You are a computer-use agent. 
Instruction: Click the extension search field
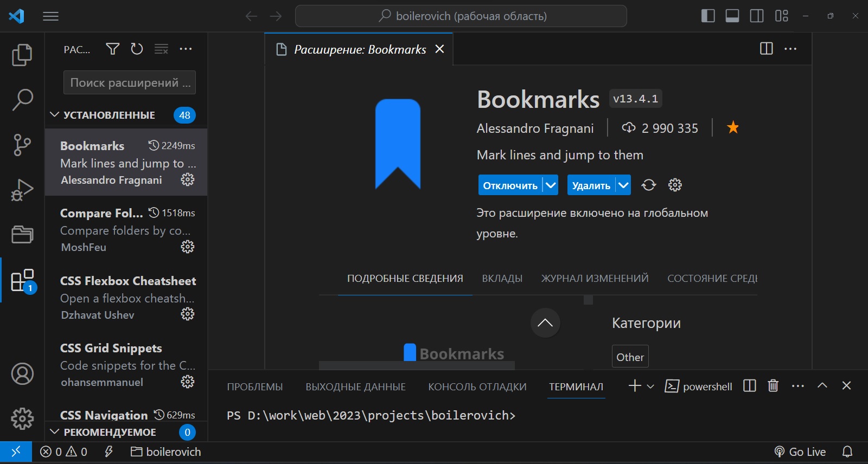[x=130, y=82]
